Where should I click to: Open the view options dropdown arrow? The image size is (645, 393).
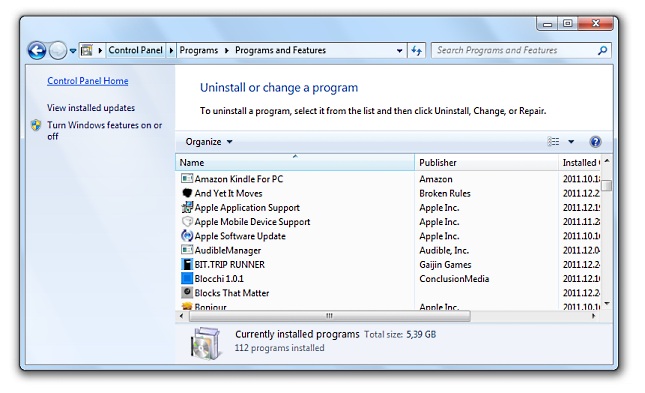pos(571,142)
